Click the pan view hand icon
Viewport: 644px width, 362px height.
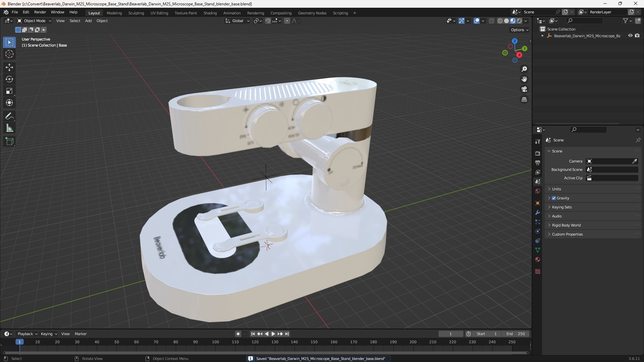point(524,79)
